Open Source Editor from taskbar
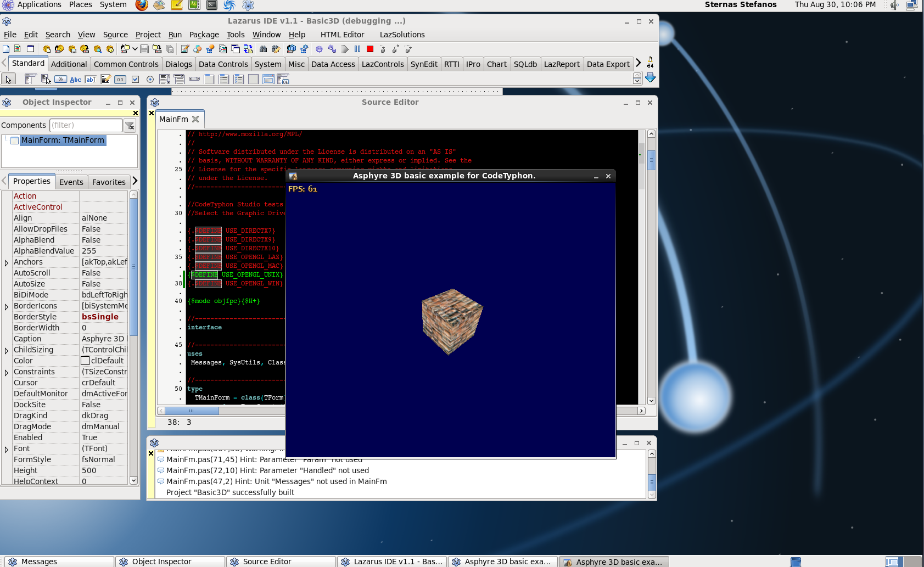Image resolution: width=924 pixels, height=567 pixels. pos(280,562)
